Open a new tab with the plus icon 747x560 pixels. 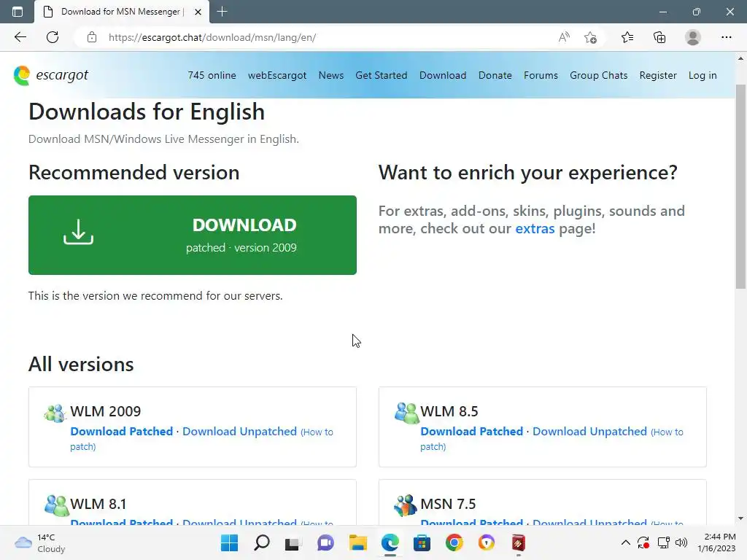click(222, 12)
